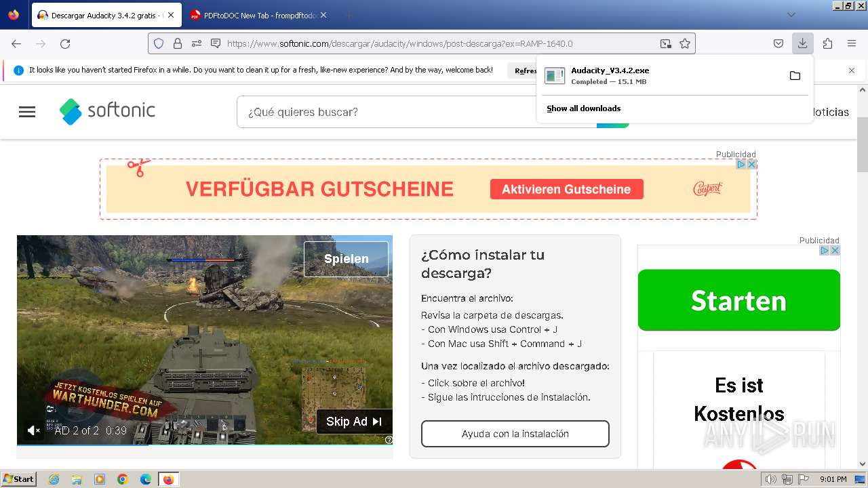Viewport: 868px width, 488px height.
Task: Open Windows Explorer from taskbar
Action: pos(77,479)
